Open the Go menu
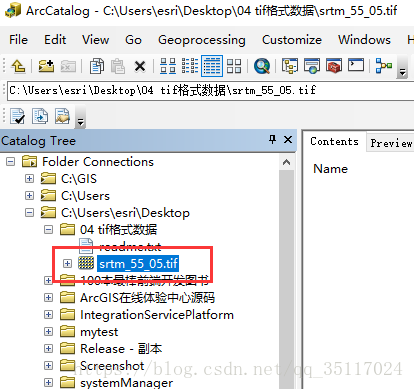The image size is (414, 389). (133, 40)
